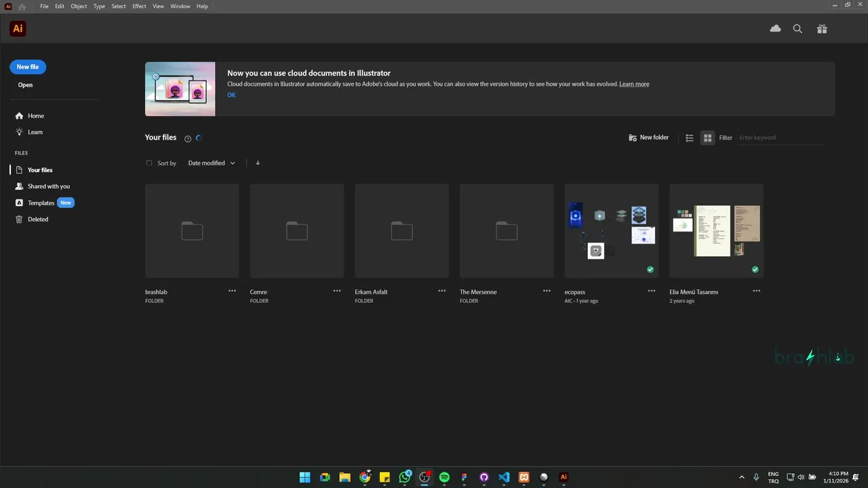
Task: Open Shared with you section
Action: [x=43, y=186]
